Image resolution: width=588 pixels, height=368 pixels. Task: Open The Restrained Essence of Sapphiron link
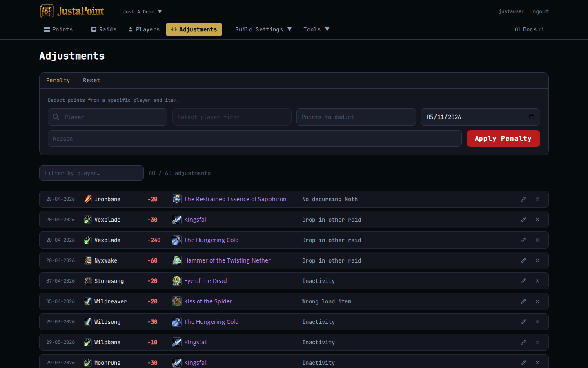[x=235, y=199]
